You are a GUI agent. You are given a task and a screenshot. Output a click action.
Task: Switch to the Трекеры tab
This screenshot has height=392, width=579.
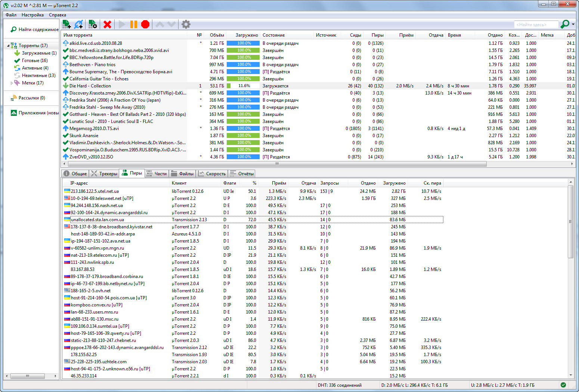coord(105,173)
